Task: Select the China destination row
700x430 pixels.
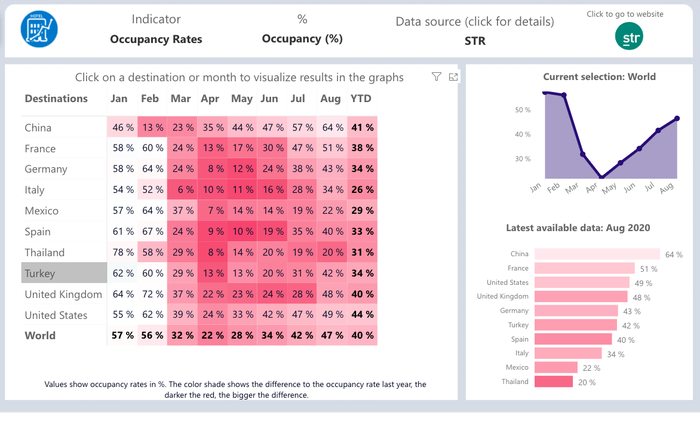Action: click(x=64, y=127)
